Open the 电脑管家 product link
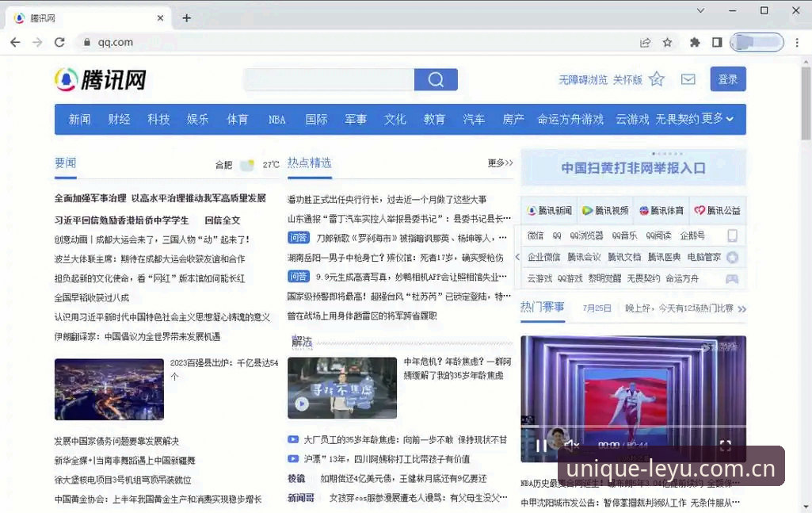812x513 pixels. click(703, 257)
